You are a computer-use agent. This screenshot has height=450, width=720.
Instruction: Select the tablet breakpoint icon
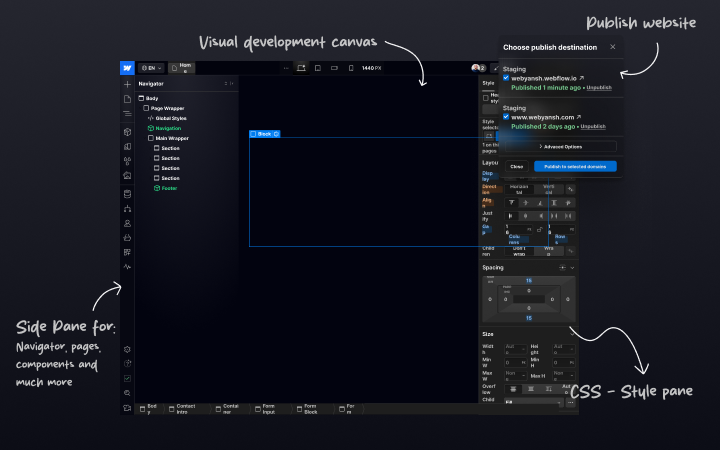pyautogui.click(x=318, y=68)
